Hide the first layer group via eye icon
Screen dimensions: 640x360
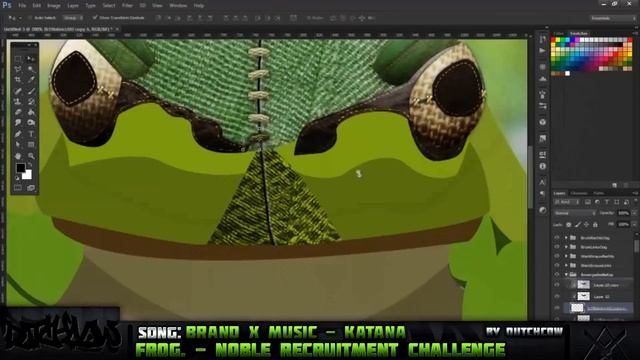[557, 237]
